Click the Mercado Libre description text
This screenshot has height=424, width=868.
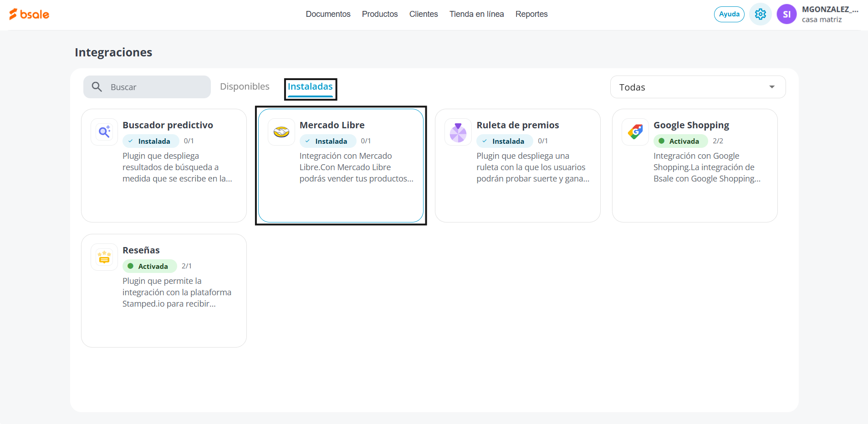coord(356,167)
